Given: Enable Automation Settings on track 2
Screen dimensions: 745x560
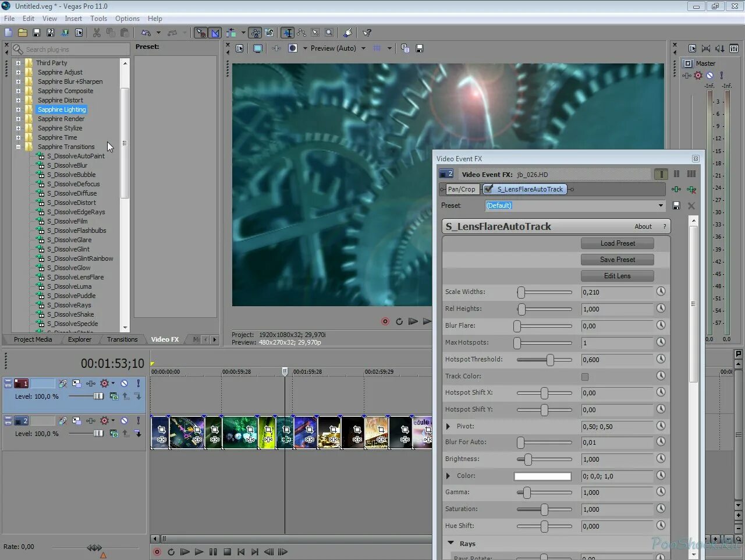Looking at the screenshot, I should tap(105, 420).
